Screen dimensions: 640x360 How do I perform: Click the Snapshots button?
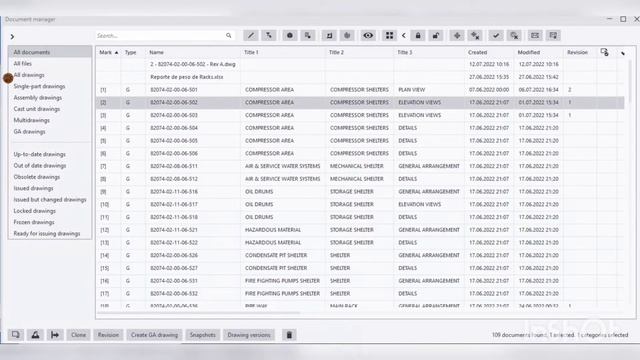point(202,335)
